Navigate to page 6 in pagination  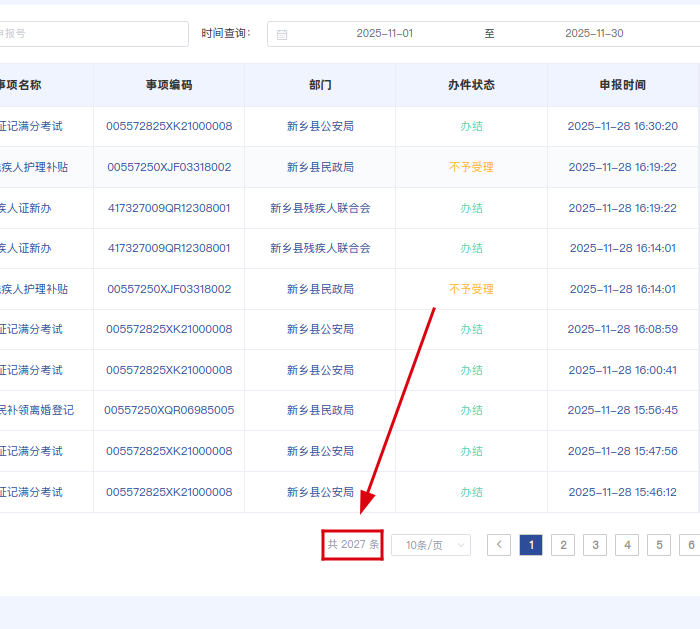point(689,545)
